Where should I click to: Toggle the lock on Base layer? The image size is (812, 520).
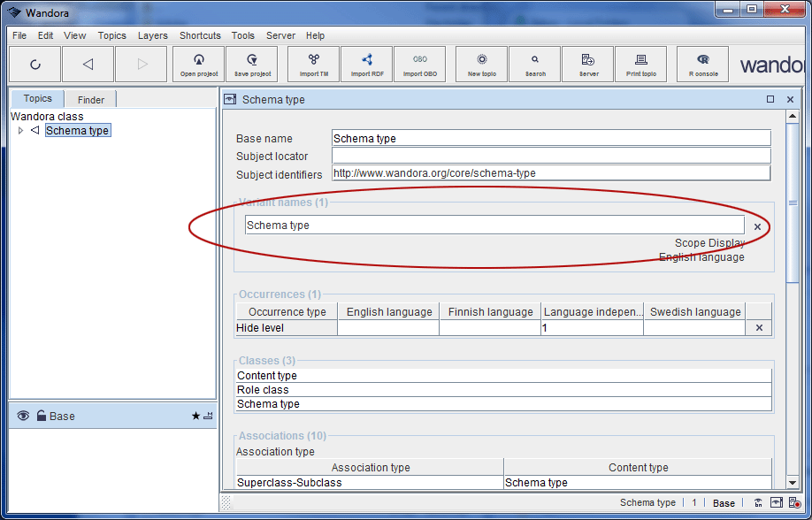pyautogui.click(x=41, y=416)
